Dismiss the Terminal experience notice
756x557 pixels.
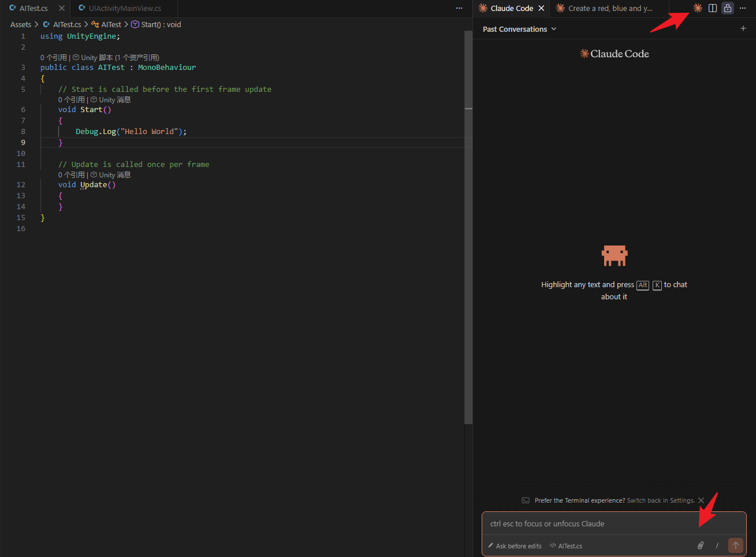[701, 500]
